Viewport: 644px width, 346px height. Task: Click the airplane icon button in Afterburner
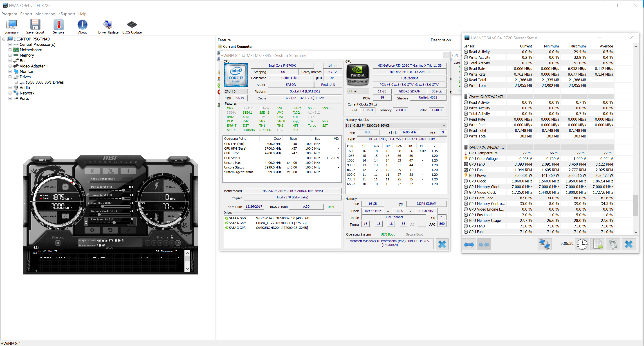(110, 171)
